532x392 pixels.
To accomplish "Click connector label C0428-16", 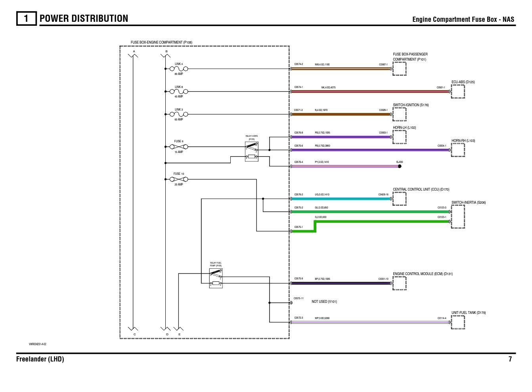I will pyautogui.click(x=383, y=195).
